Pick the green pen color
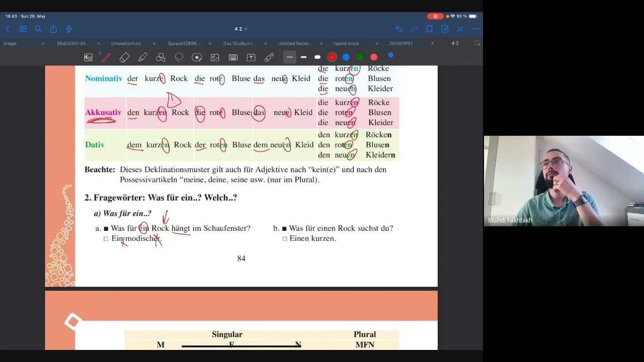 coord(360,57)
